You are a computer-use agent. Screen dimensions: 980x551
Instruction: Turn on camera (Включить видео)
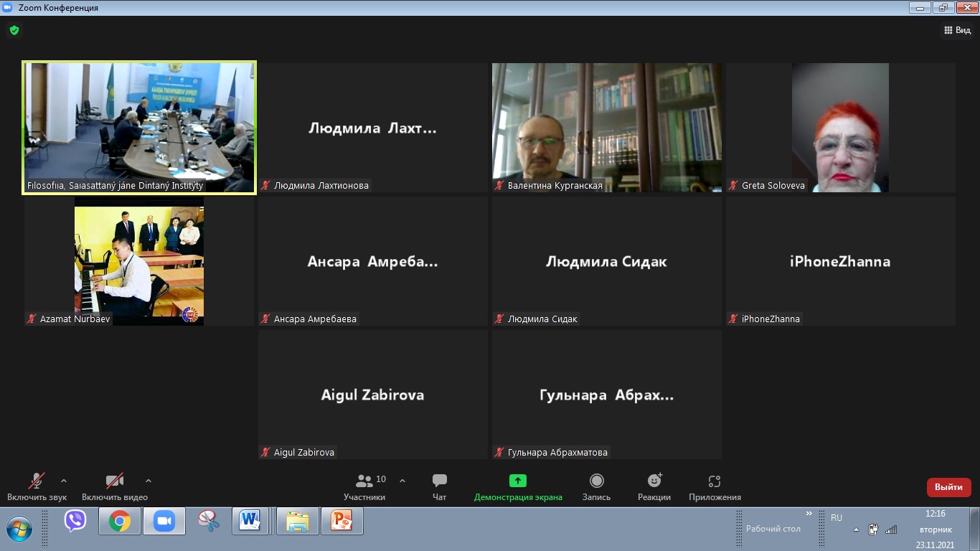tap(114, 486)
